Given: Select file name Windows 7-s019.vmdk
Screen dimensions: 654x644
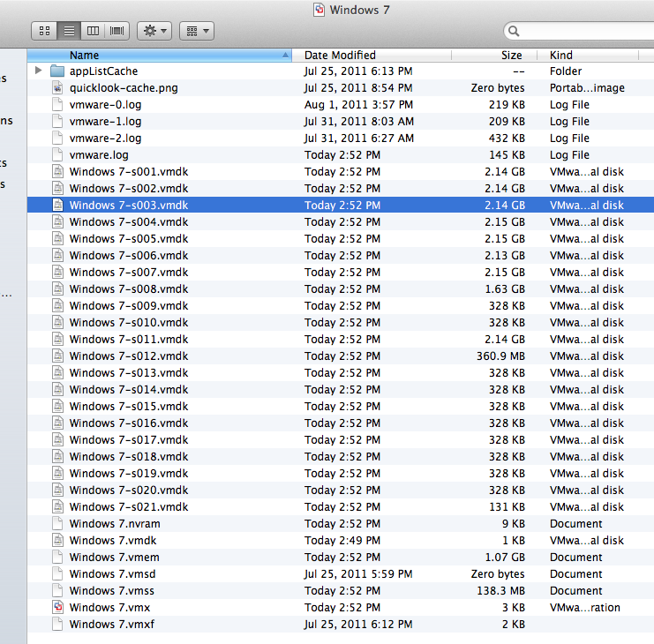Looking at the screenshot, I should pos(129,473).
